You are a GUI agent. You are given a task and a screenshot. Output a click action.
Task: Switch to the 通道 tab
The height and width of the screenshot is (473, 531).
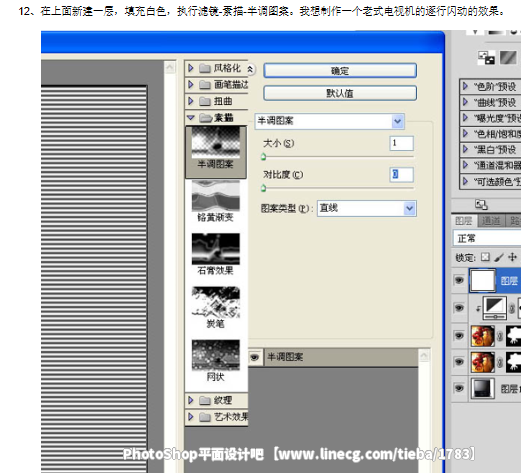(x=491, y=221)
